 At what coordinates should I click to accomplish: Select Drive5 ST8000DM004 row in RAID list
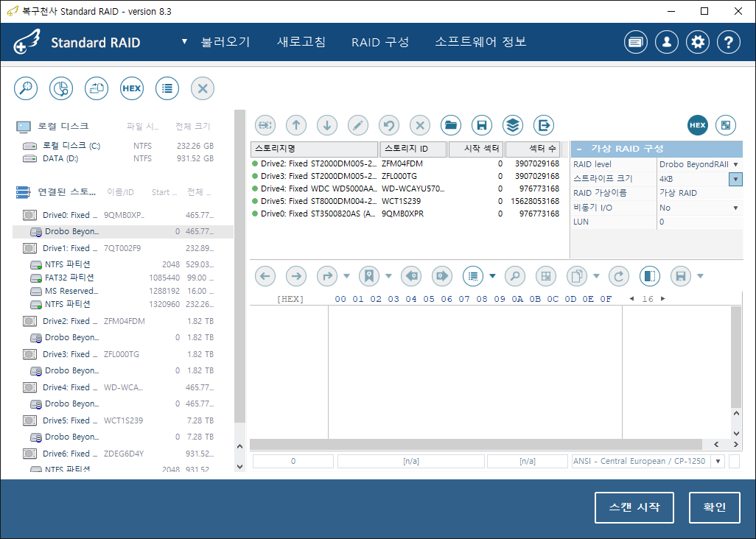[405, 201]
